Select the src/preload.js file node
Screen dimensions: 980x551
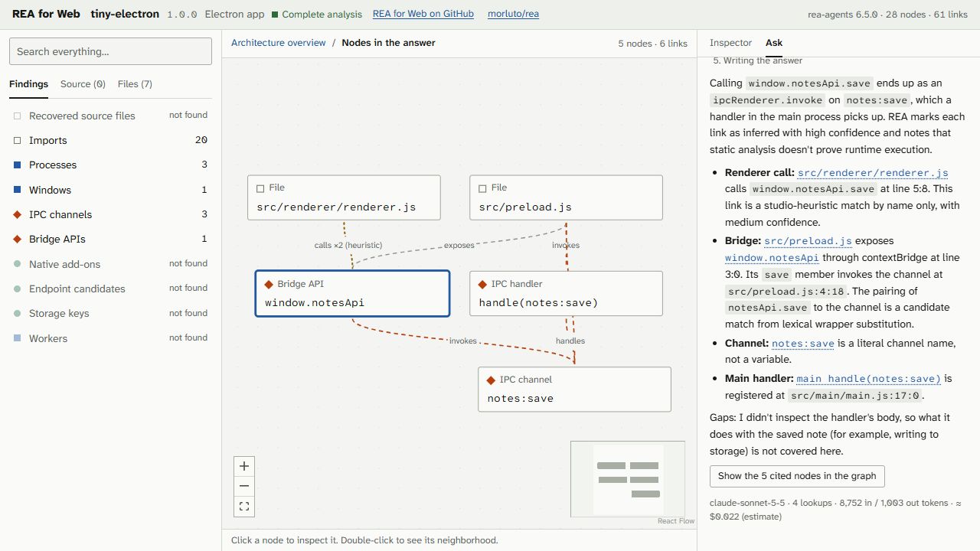click(566, 198)
